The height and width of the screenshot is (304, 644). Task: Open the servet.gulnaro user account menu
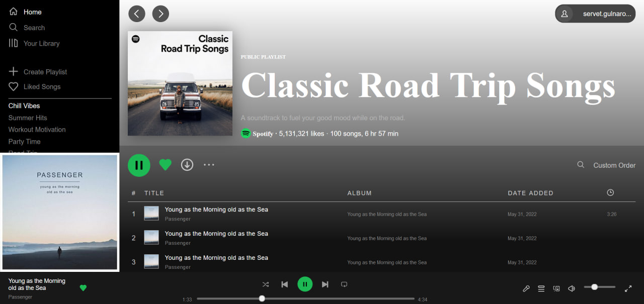(x=595, y=14)
